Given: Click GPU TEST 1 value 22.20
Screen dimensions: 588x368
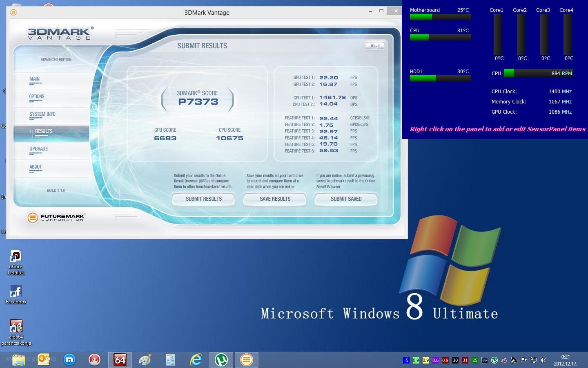Looking at the screenshot, I should (x=329, y=78).
